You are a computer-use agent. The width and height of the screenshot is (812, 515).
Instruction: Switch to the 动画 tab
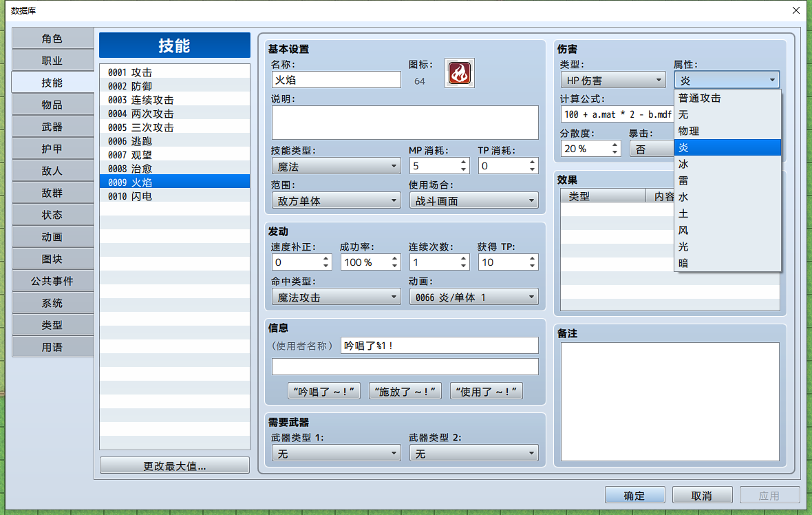[x=52, y=237]
